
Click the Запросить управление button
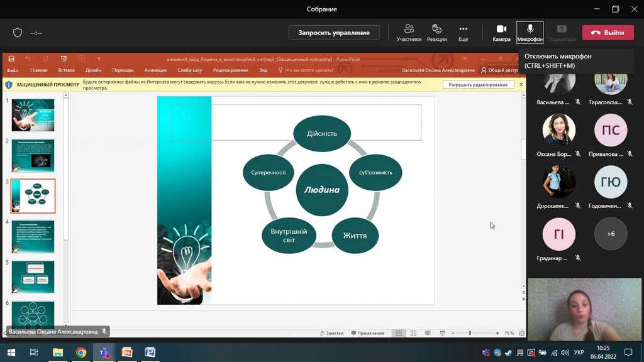tap(333, 33)
